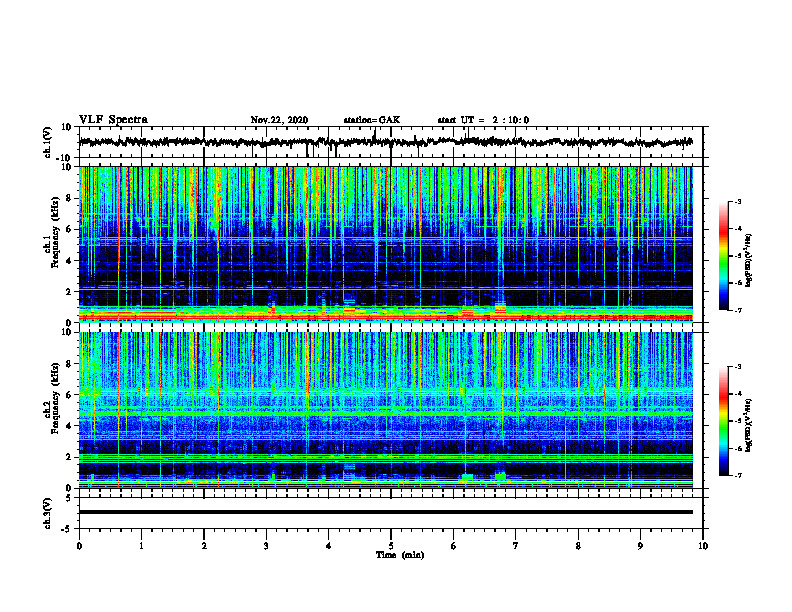This screenshot has width=792, height=612.
Task: Click the ch.2 spectrogram color bar
Action: [723, 421]
